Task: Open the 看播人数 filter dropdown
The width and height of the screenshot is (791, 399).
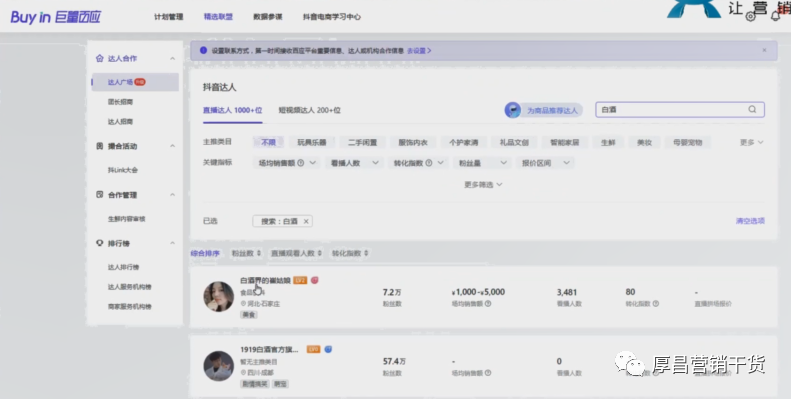Action: pyautogui.click(x=354, y=163)
